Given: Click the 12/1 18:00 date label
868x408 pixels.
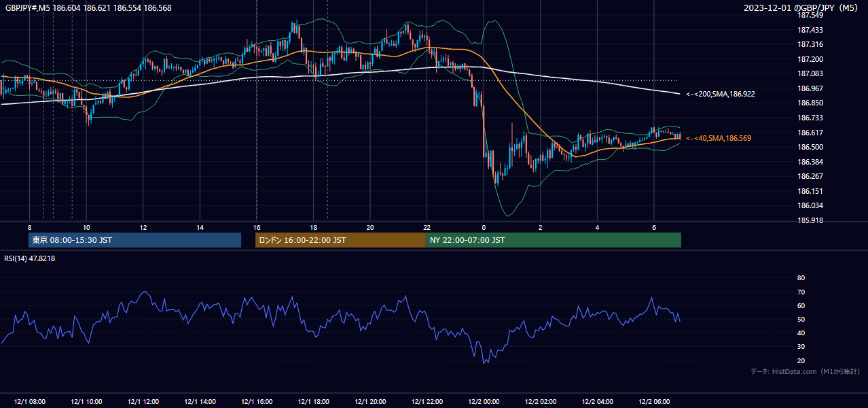Looking at the screenshot, I should point(313,402).
